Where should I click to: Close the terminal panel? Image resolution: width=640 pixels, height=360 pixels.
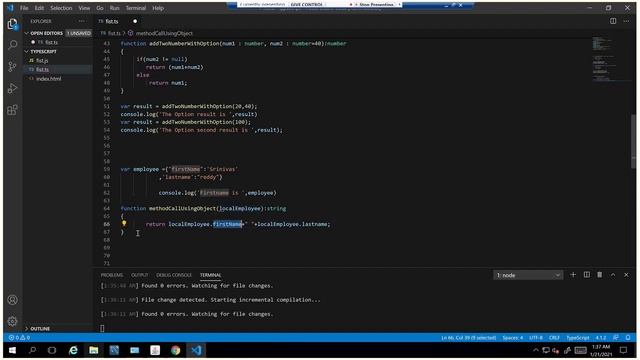coord(627,275)
